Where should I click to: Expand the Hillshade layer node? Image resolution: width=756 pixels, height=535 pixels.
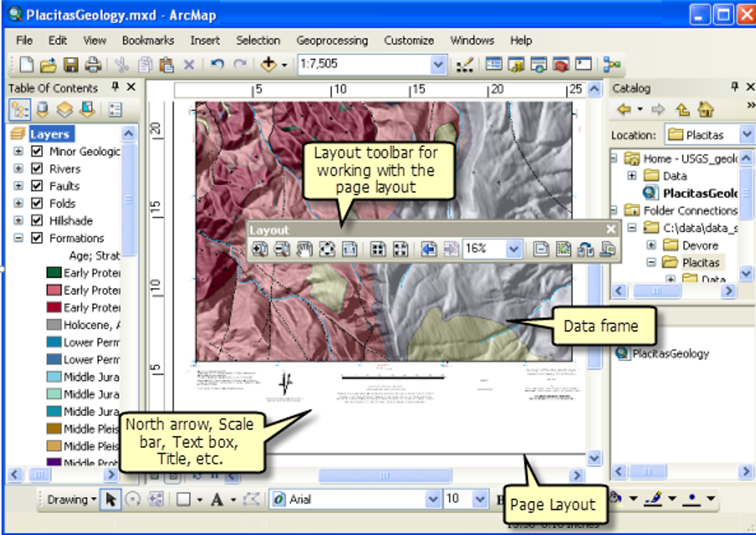coord(19,221)
